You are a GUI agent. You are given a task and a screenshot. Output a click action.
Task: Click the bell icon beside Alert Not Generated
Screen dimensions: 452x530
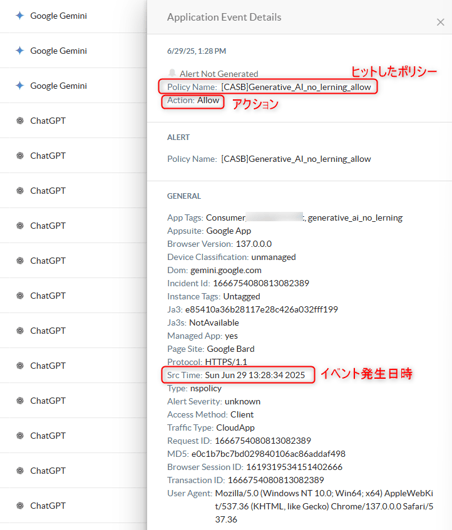(x=172, y=73)
